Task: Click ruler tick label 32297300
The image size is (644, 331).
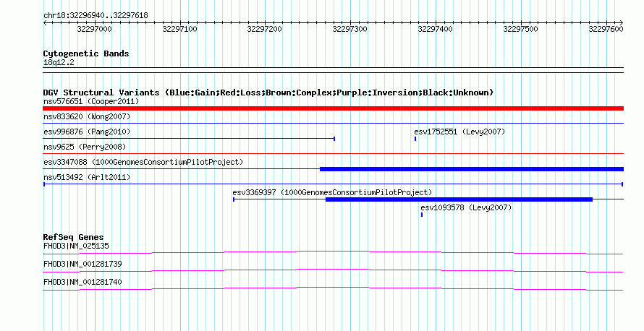Action: pyautogui.click(x=350, y=29)
